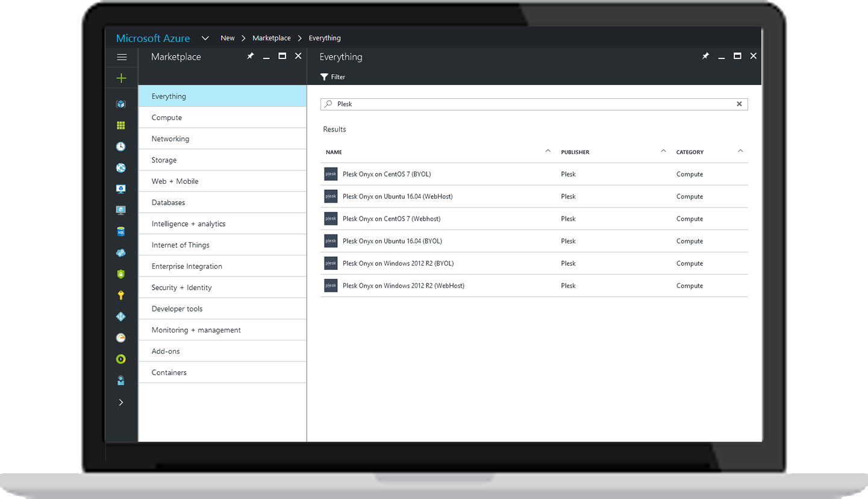Open Plesk Onyx on Windows 2012 R2 (WebHost)
Image resolution: width=868 pixels, height=499 pixels.
(403, 286)
